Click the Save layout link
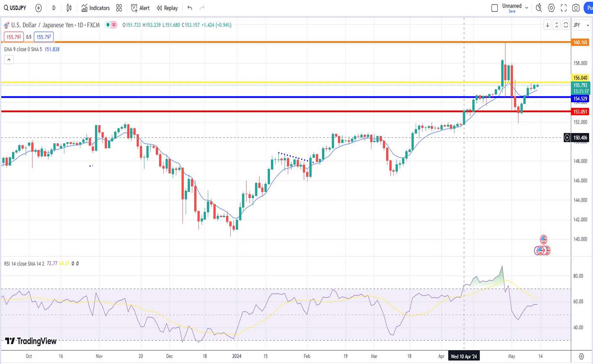This screenshot has width=593, height=364. 512,11
